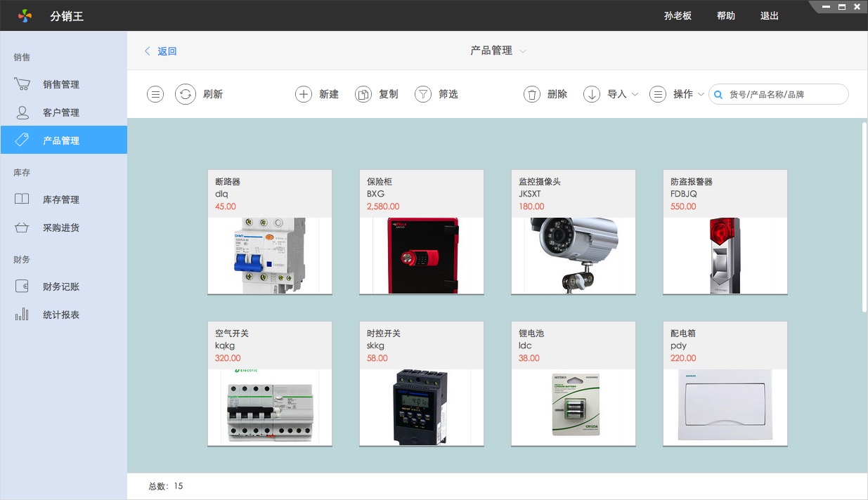Click the refresh (刷新) circular arrow icon

tap(185, 94)
